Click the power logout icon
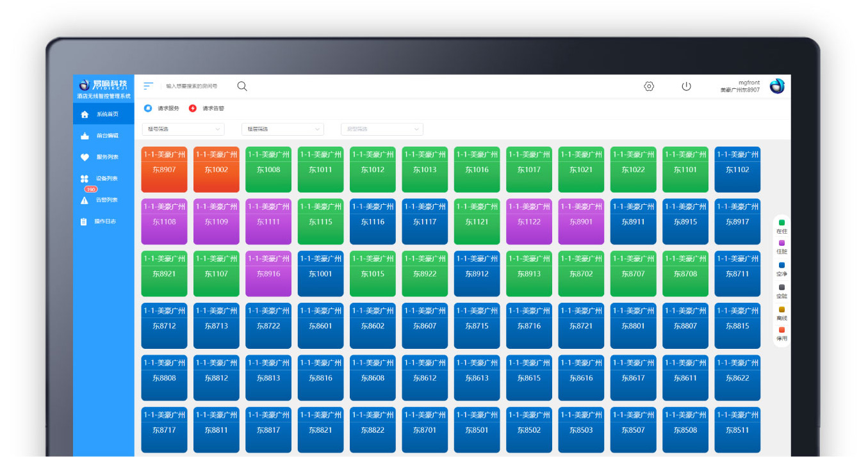This screenshot has height=457, width=868. coord(686,86)
